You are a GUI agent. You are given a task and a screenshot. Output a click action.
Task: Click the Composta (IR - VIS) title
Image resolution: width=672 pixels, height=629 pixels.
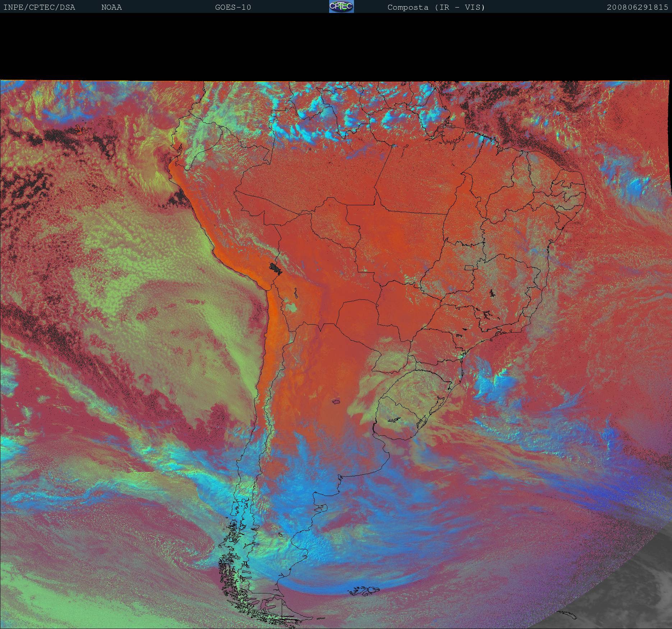click(436, 7)
